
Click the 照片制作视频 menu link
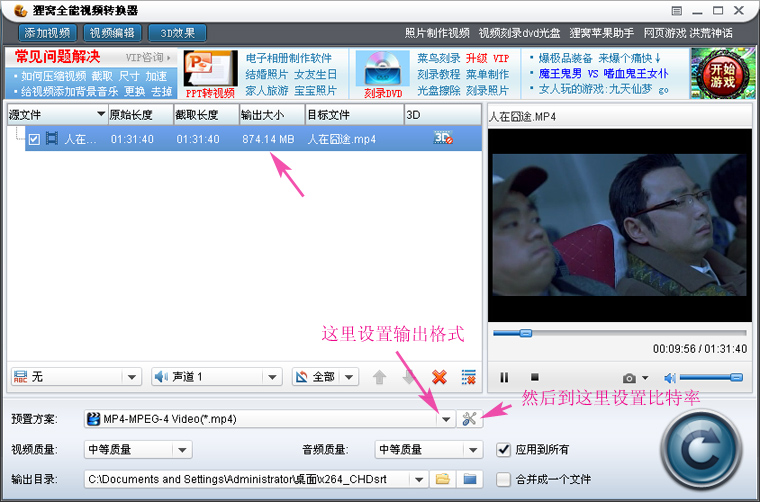pos(437,33)
